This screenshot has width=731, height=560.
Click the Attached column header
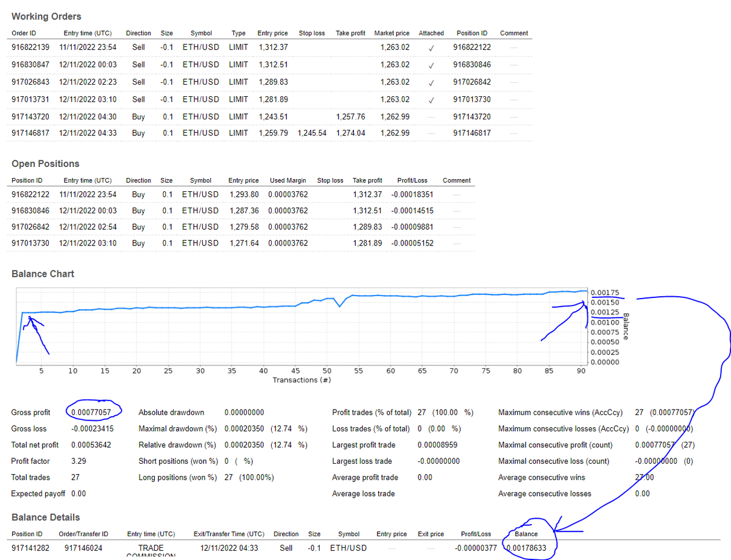431,33
